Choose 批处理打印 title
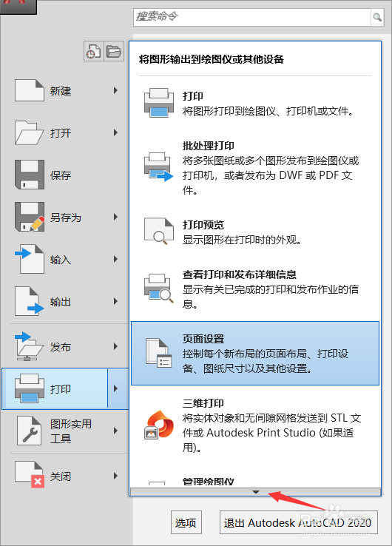The width and height of the screenshot is (392, 546). [x=208, y=146]
